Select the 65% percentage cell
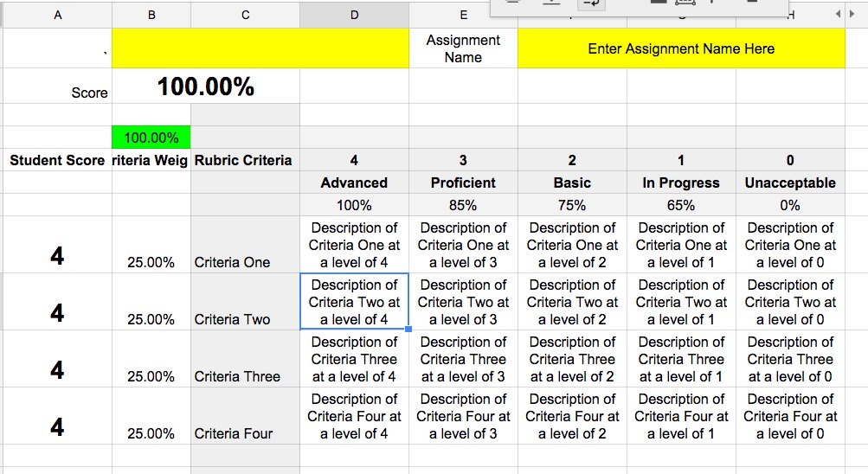This screenshot has height=474, width=868. tap(681, 205)
